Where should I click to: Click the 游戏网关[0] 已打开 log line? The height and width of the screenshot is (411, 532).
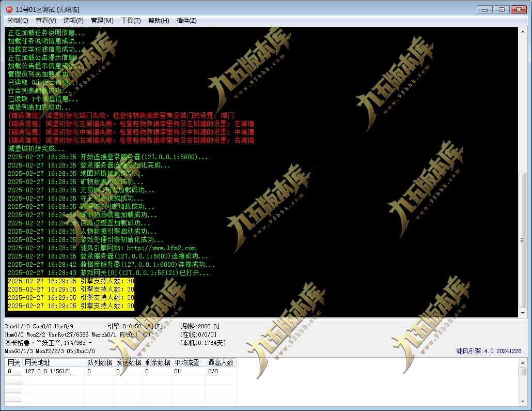click(x=108, y=273)
